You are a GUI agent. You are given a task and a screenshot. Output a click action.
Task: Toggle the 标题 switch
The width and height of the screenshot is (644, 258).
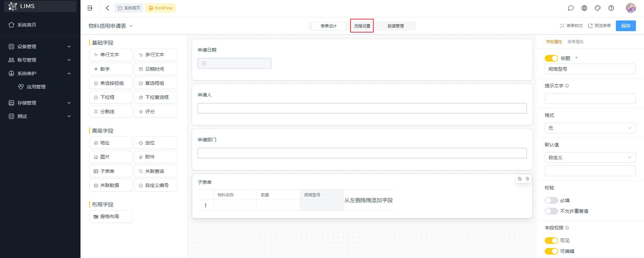pos(551,58)
